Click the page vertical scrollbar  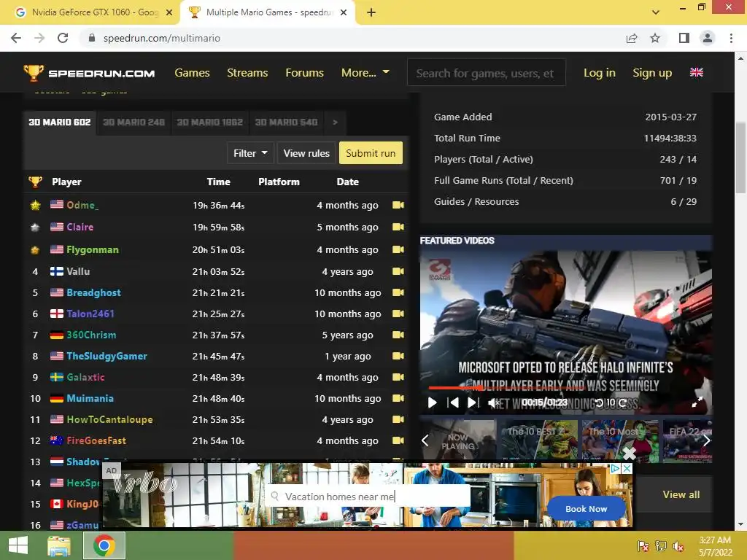740,157
